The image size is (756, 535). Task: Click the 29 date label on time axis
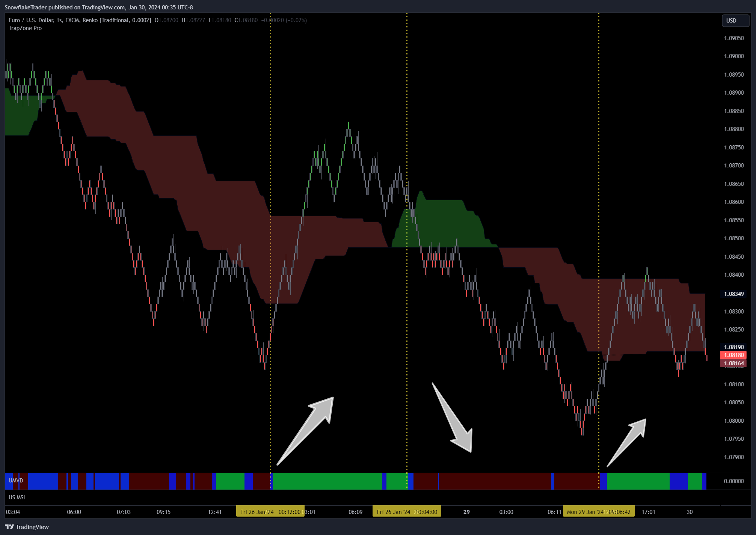coord(466,512)
